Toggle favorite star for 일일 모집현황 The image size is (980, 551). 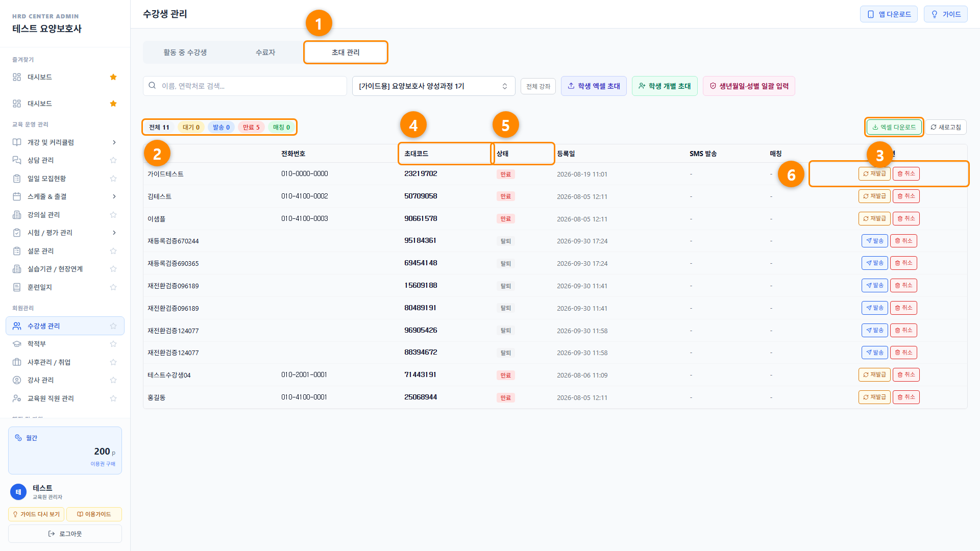click(113, 179)
